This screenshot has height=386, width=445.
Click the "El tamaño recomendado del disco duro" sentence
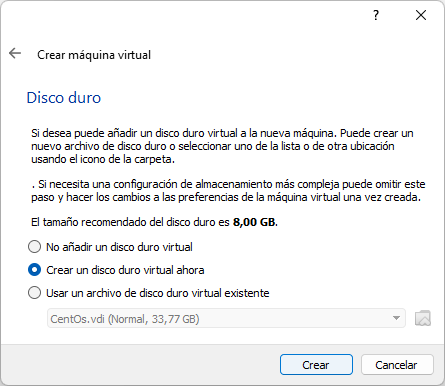click(x=130, y=222)
